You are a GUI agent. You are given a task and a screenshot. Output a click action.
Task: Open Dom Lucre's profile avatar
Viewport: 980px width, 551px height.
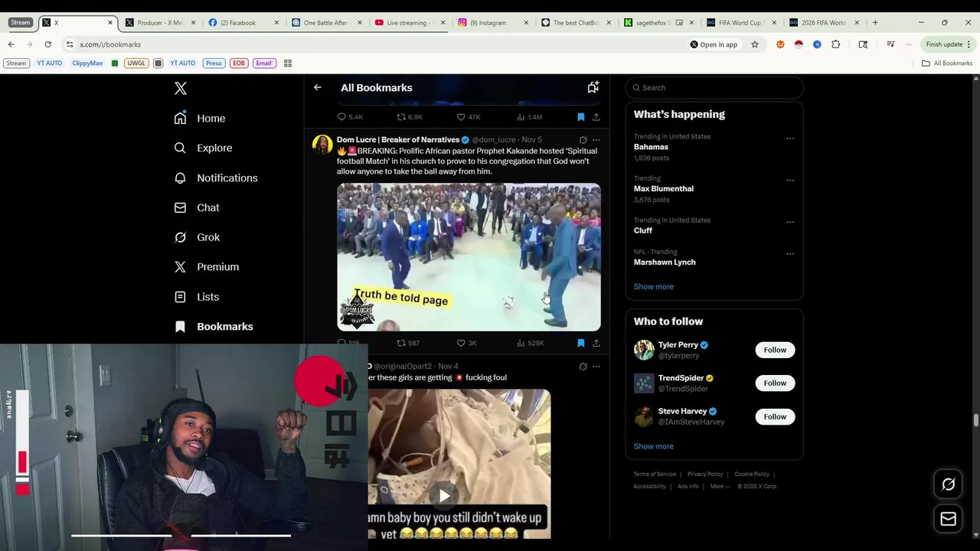point(322,145)
